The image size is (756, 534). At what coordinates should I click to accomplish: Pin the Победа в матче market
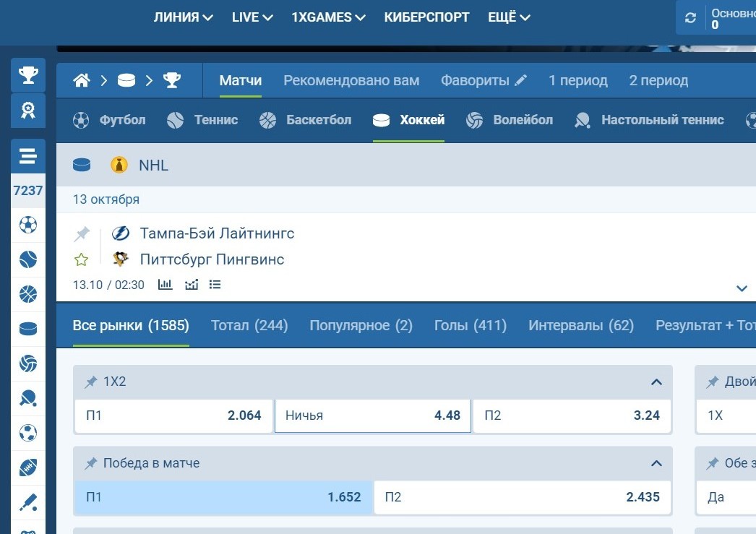tap(90, 463)
